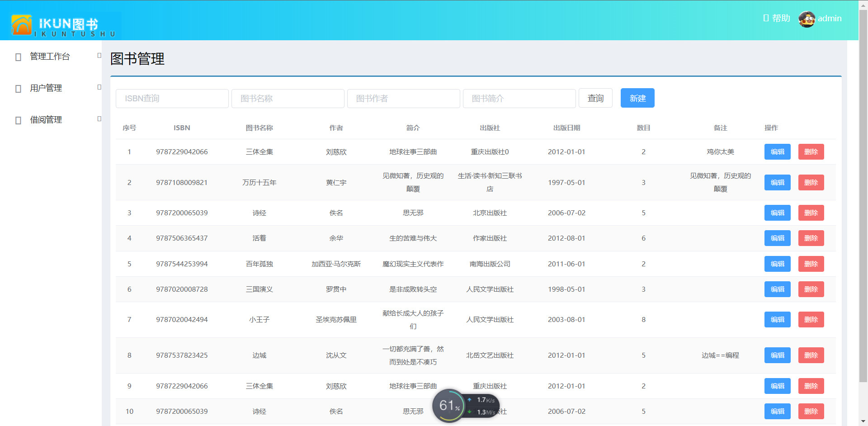Image resolution: width=868 pixels, height=426 pixels.
Task: Click date 1997-05-01 cell
Action: coord(566,183)
